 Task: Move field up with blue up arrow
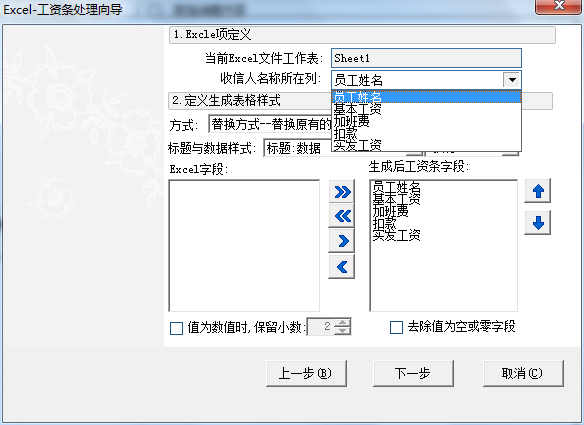[x=538, y=191]
